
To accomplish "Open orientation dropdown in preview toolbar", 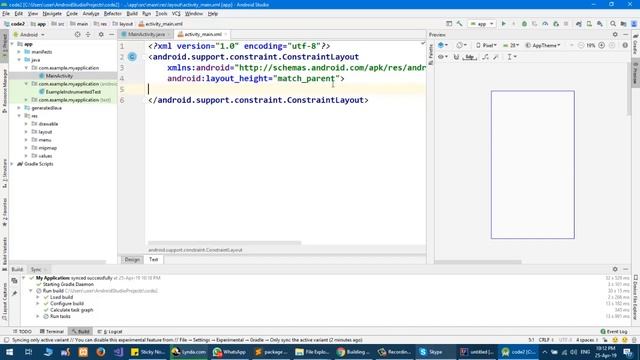I will pos(462,45).
